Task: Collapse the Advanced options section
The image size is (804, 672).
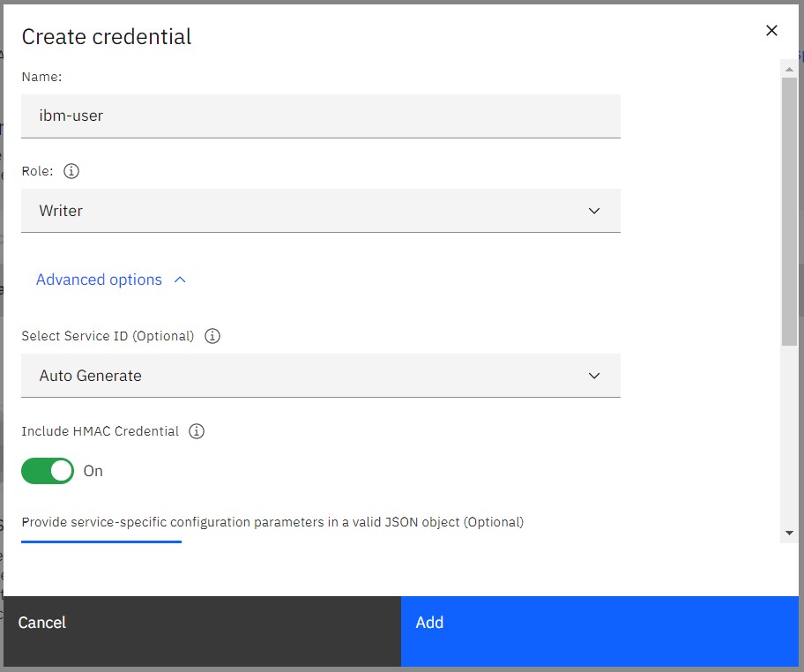Action: [99, 280]
